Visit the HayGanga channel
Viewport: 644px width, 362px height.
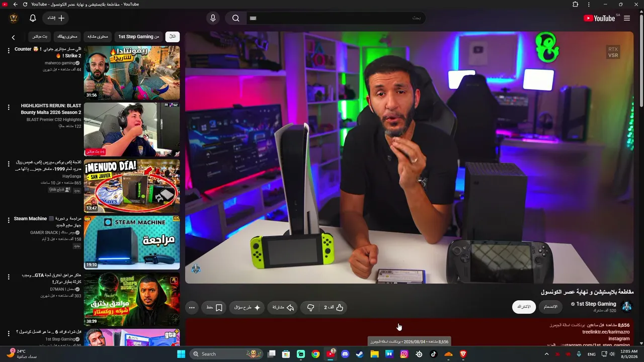pos(72,176)
